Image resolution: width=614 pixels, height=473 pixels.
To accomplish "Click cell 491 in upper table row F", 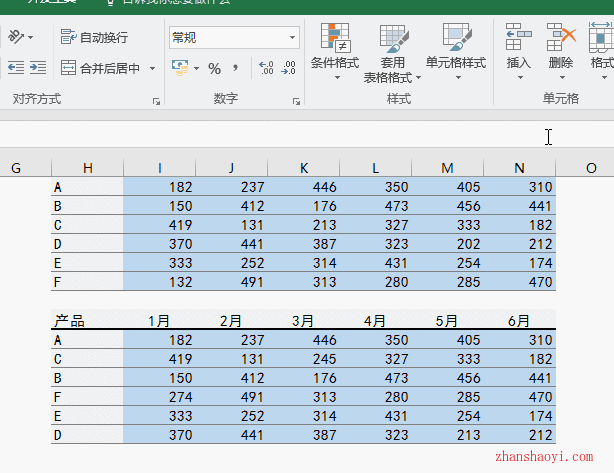I will (x=231, y=282).
